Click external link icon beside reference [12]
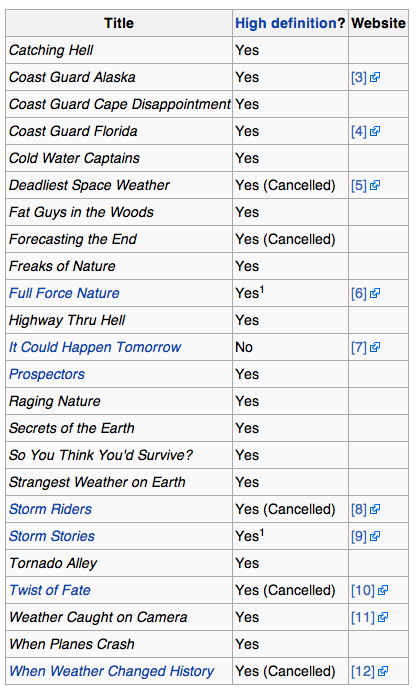 (x=383, y=671)
